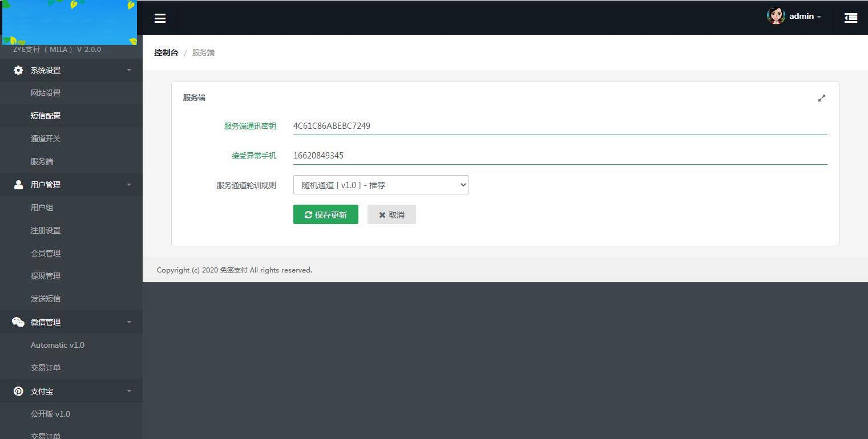Image resolution: width=868 pixels, height=439 pixels.
Task: Open the right sidebar panel toggle icon
Action: click(x=850, y=18)
